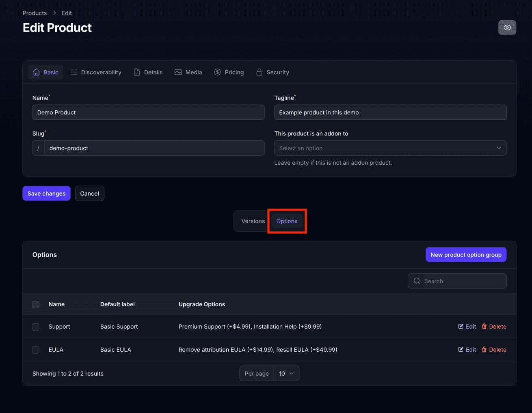532x413 pixels.
Task: Open the 'This product is an addon to' dropdown
Action: pos(390,148)
